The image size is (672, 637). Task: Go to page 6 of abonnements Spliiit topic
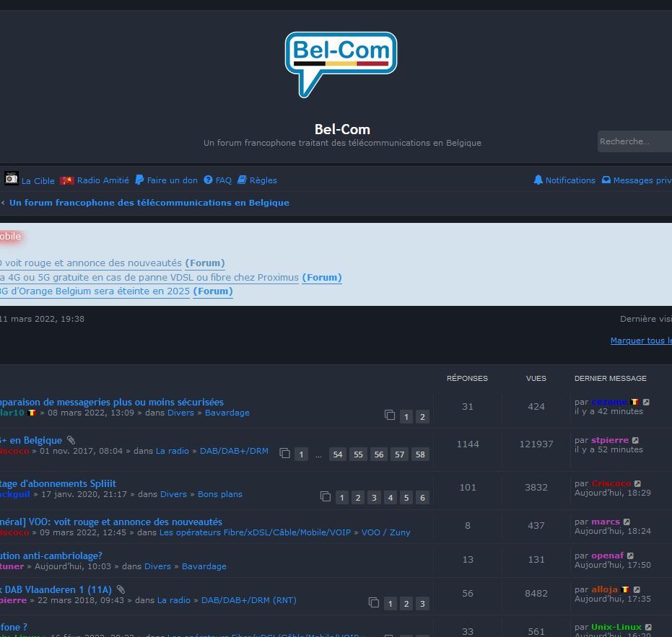422,498
